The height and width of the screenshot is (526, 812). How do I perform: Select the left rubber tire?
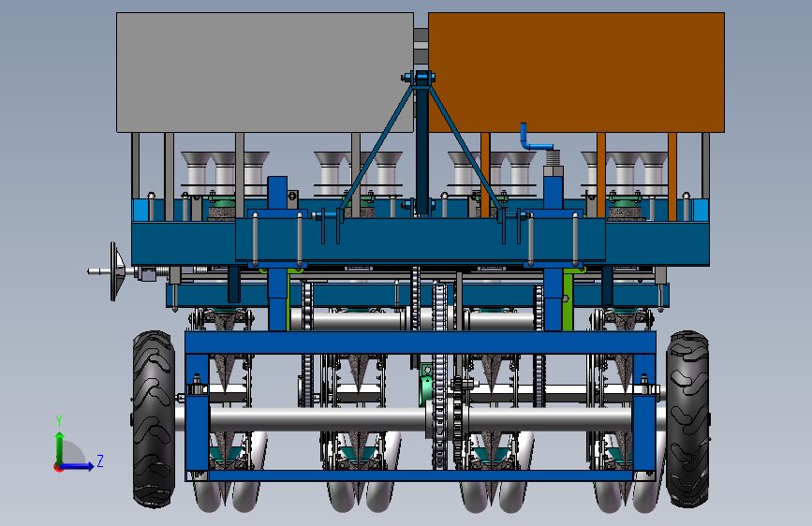click(x=154, y=419)
